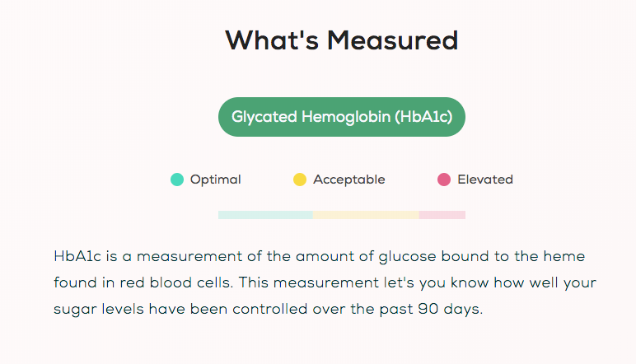Click the yellow acceptable segment of range bar
Image resolution: width=636 pixels, height=364 pixels.
pyautogui.click(x=366, y=215)
